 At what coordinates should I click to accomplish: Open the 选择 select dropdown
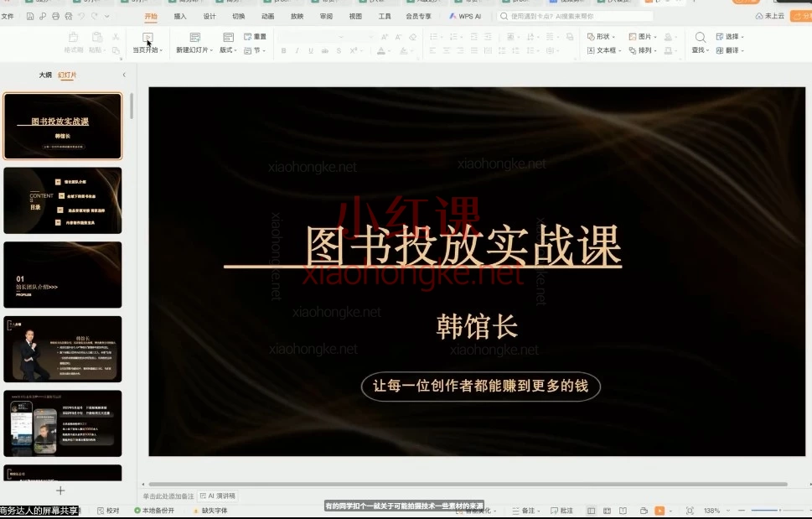[x=730, y=37]
